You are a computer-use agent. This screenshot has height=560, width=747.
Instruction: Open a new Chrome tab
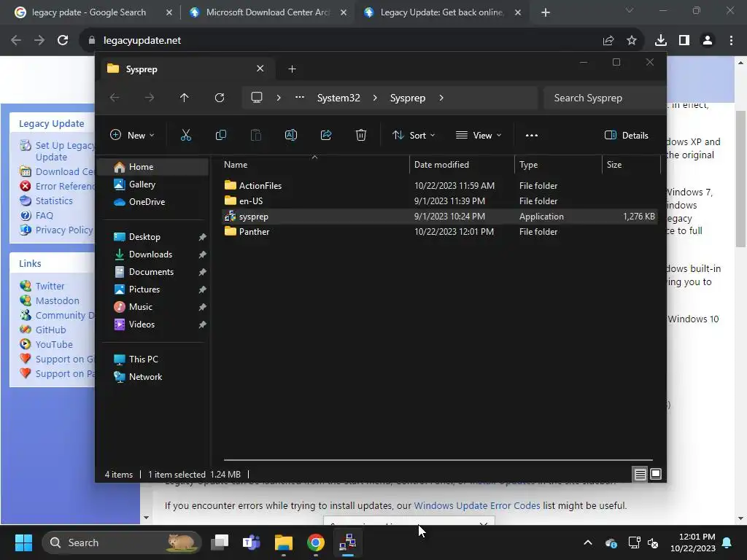coord(546,12)
